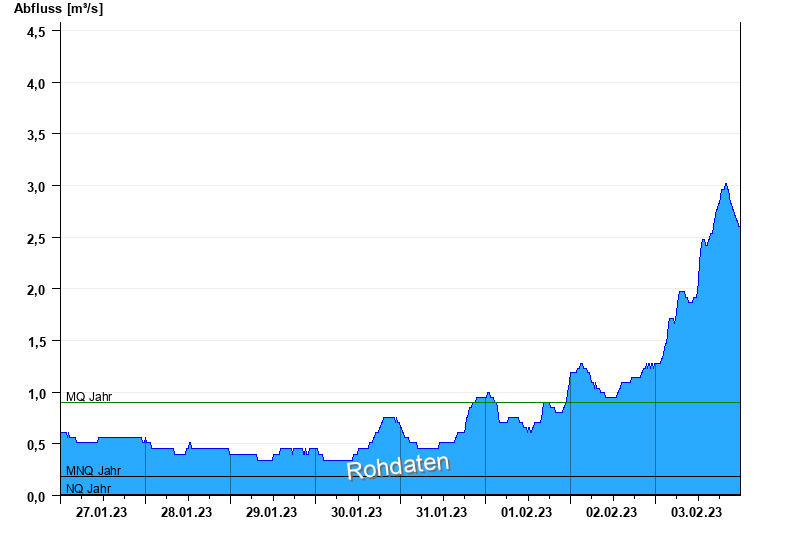
Task: Click the 'MQ Jahr' reference line label
Action: (89, 396)
